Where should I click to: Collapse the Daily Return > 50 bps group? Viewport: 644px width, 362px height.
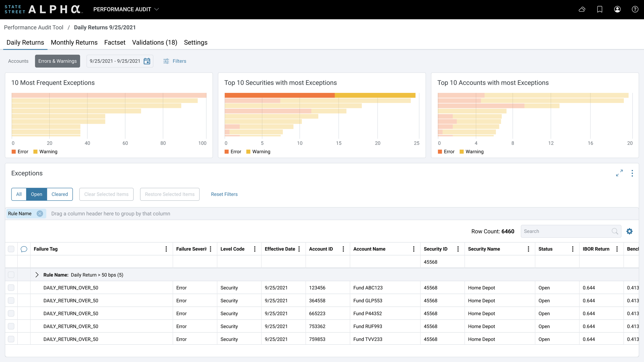[x=37, y=275]
